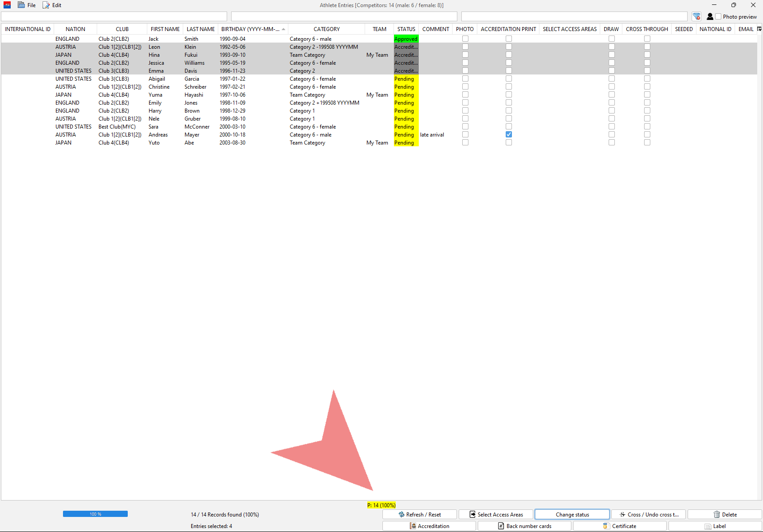Click the Back number cards icon
Image resolution: width=763 pixels, height=532 pixels.
pyautogui.click(x=501, y=526)
